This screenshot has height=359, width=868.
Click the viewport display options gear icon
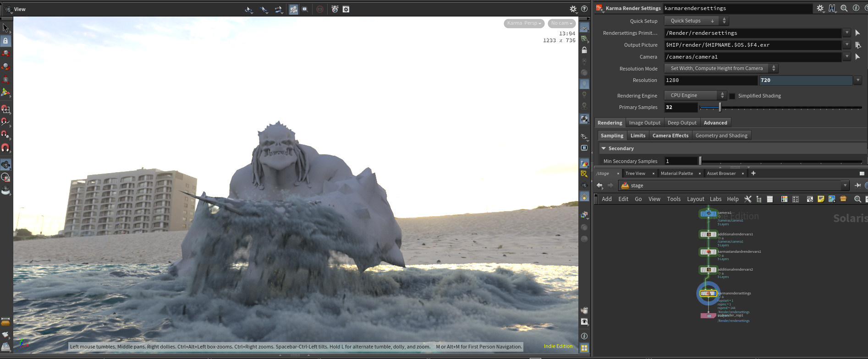[573, 9]
